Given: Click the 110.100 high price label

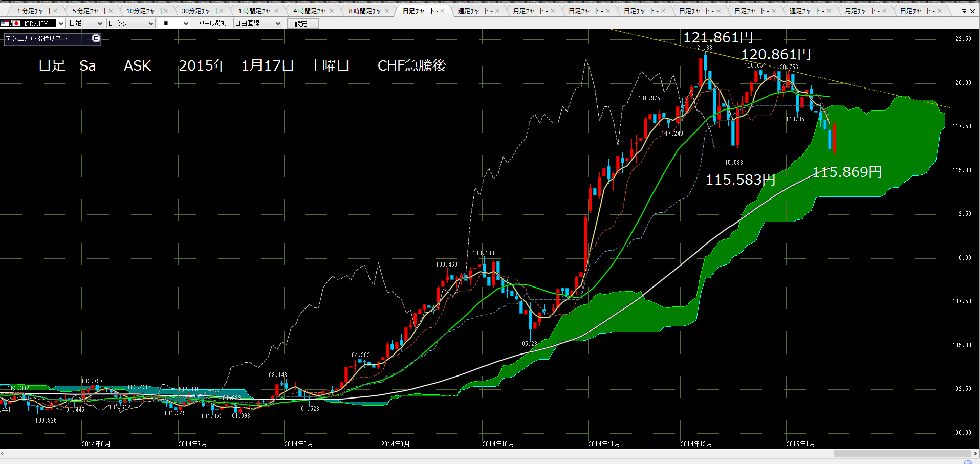Looking at the screenshot, I should 484,253.
